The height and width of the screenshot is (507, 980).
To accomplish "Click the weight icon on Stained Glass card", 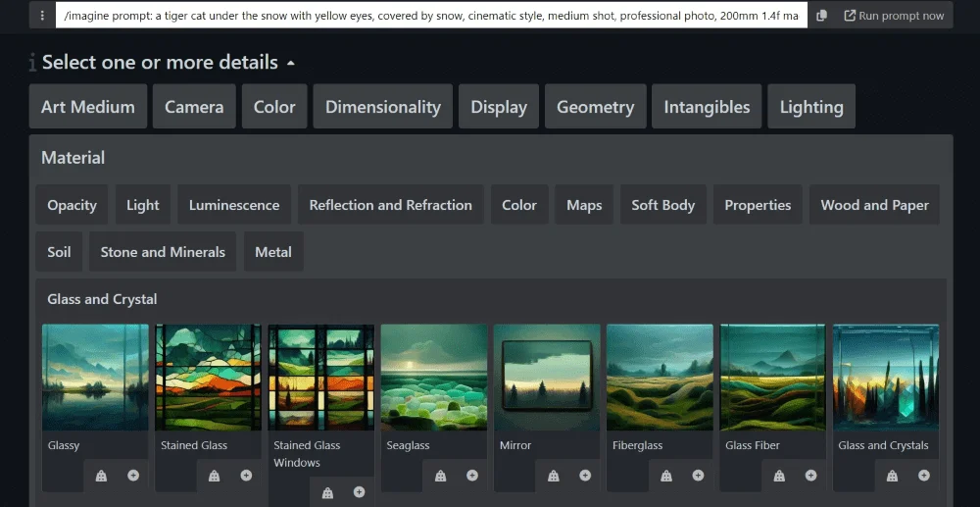I will click(214, 476).
